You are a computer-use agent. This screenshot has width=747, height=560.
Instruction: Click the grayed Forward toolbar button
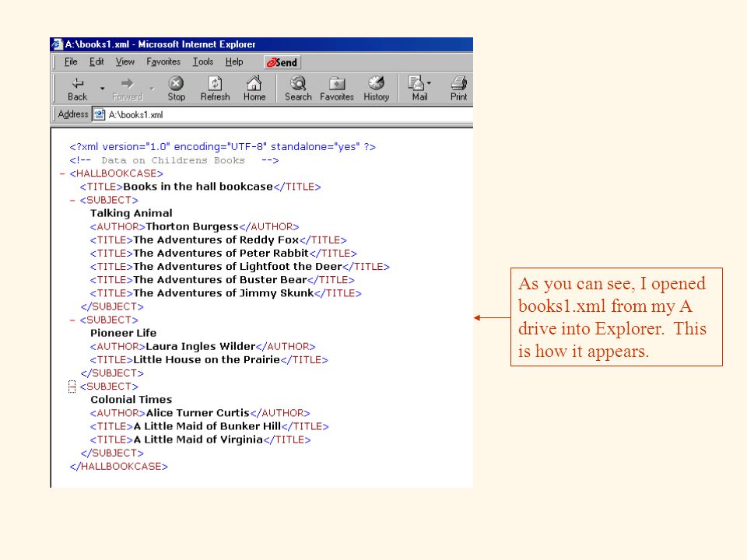127,89
